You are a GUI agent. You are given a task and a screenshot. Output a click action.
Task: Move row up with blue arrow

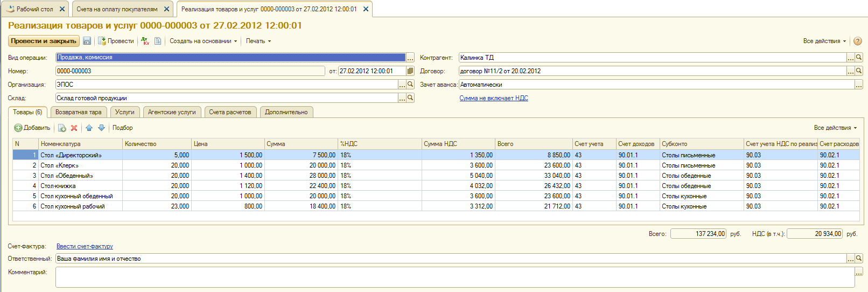pos(89,128)
